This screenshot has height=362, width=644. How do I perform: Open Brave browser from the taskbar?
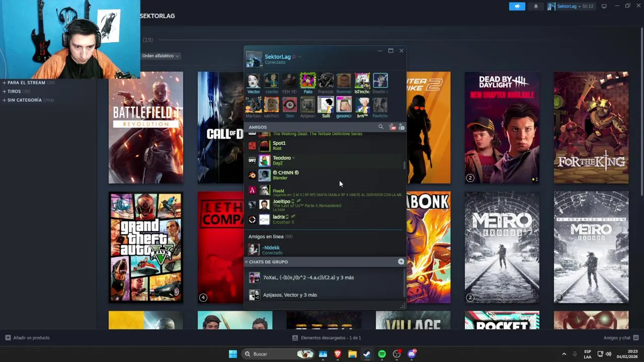click(x=338, y=354)
